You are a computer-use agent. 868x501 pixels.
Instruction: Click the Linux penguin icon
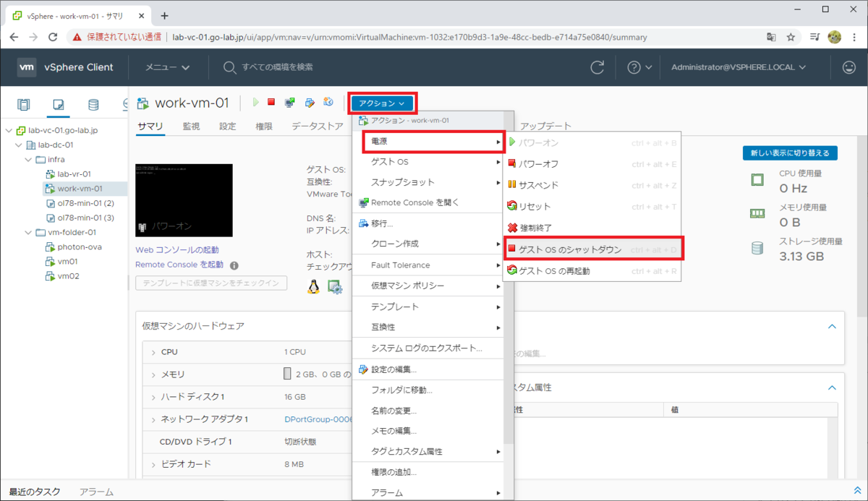tap(313, 287)
